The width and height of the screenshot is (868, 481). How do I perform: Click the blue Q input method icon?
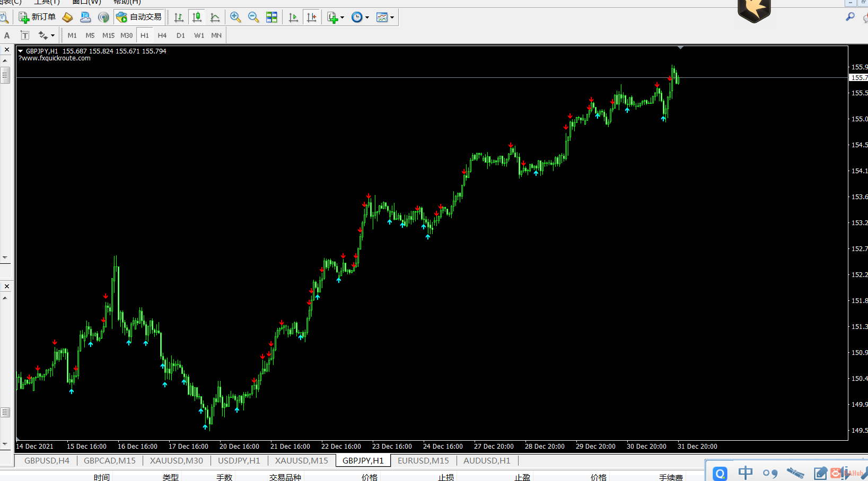coord(720,473)
